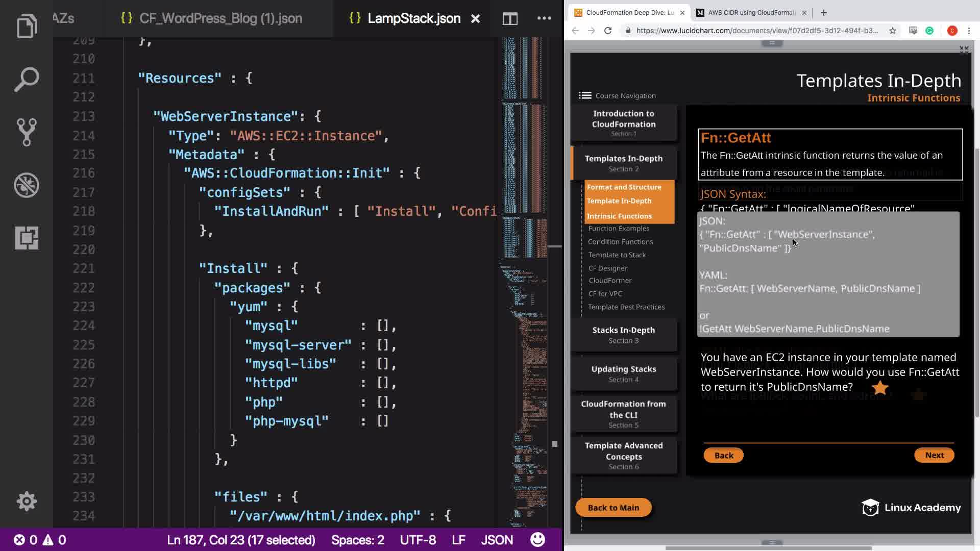Image resolution: width=980 pixels, height=551 pixels.
Task: Click the orange Next button
Action: pyautogui.click(x=934, y=455)
